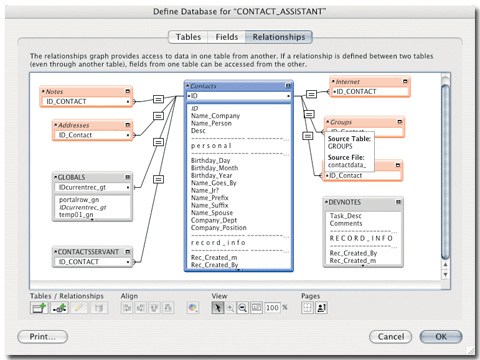Click the Name_Spouse field in Contacts
Viewport: 480px width, 360px height.
[x=212, y=213]
